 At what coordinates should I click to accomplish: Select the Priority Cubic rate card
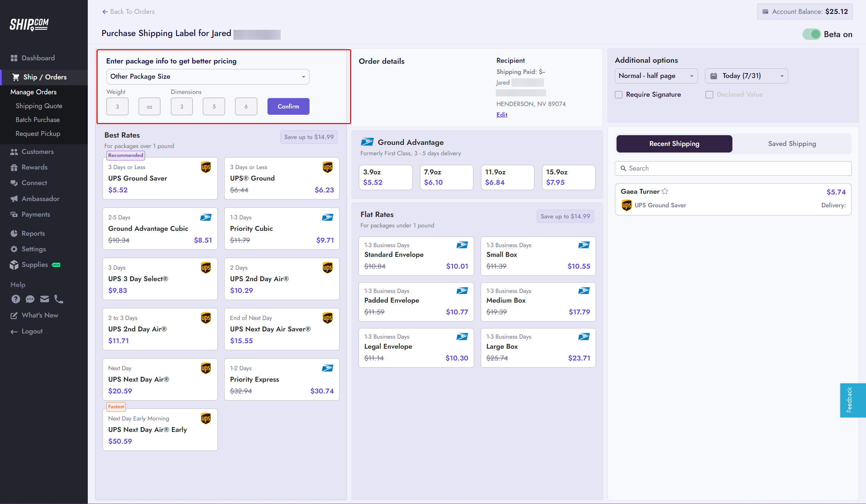click(282, 228)
